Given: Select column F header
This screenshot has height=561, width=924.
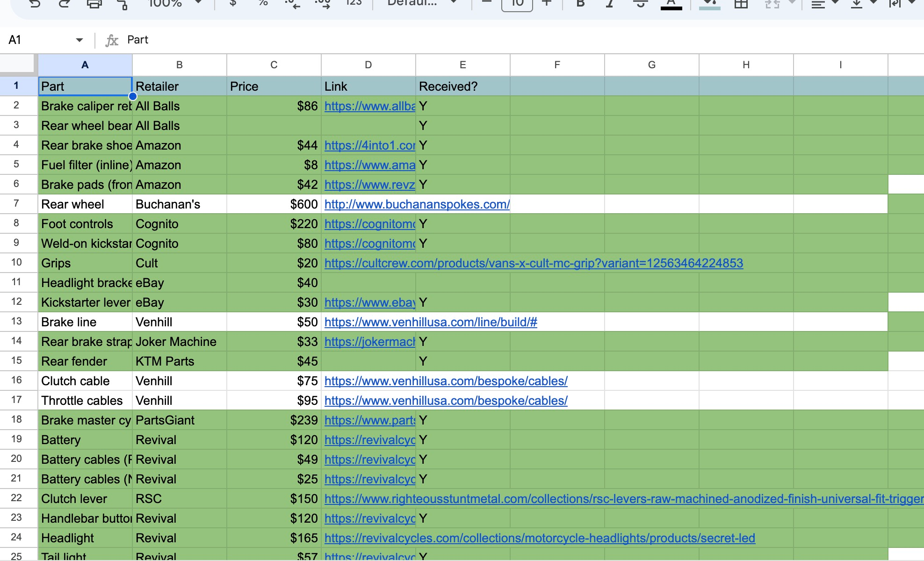Looking at the screenshot, I should [557, 65].
